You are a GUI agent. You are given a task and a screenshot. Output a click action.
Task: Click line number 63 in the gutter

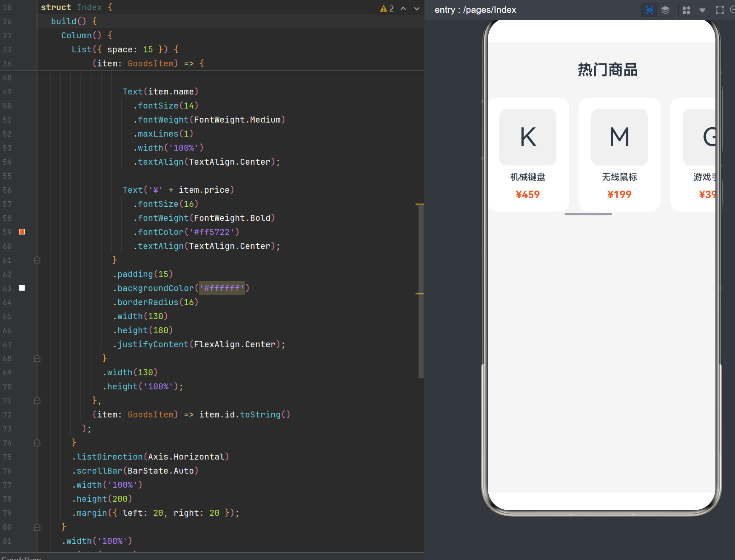tap(7, 288)
